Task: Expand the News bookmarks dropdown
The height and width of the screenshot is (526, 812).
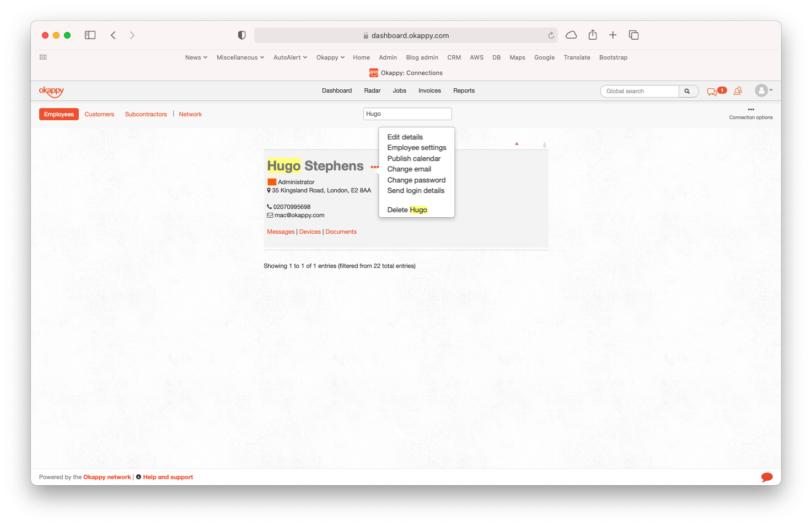Action: click(196, 57)
